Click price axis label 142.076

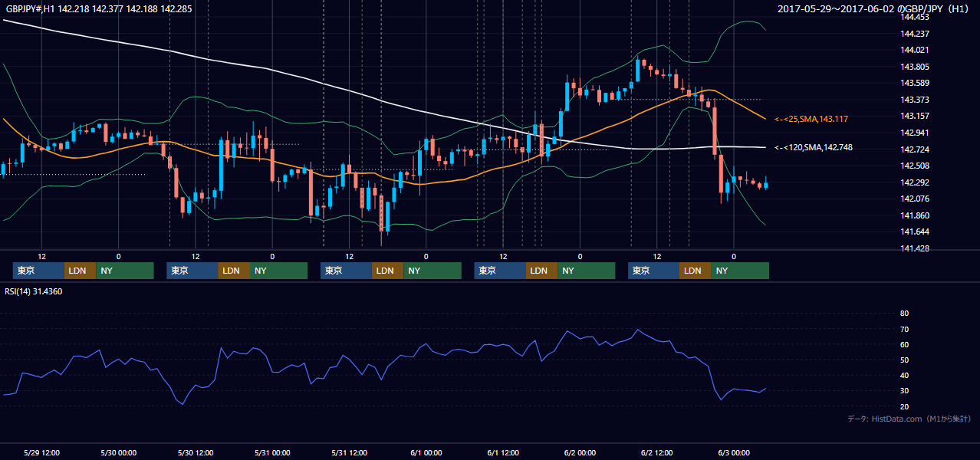pos(915,199)
